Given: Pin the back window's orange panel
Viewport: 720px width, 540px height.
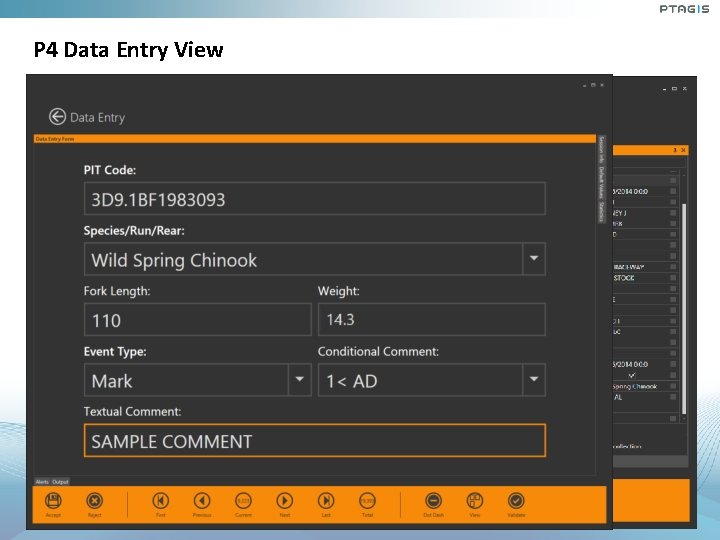Looking at the screenshot, I should [675, 150].
